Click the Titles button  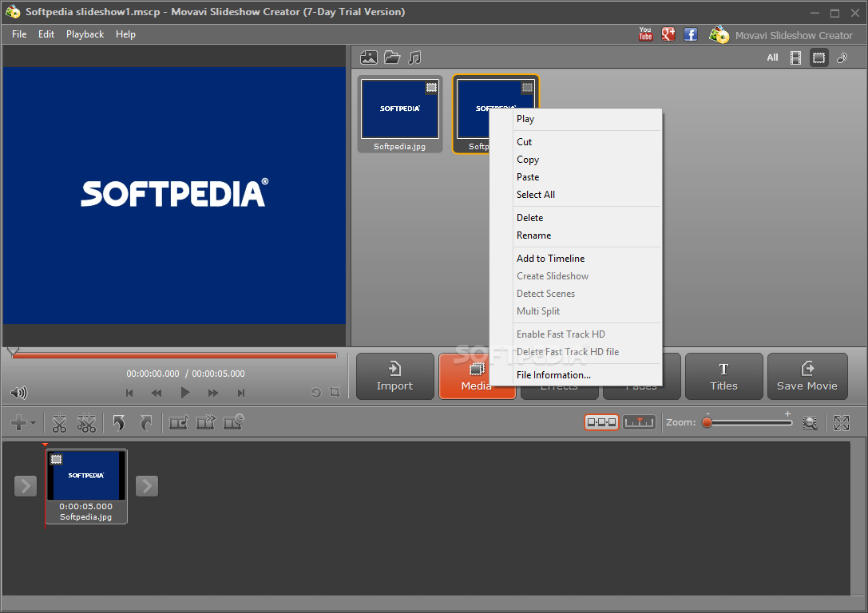[x=723, y=376]
